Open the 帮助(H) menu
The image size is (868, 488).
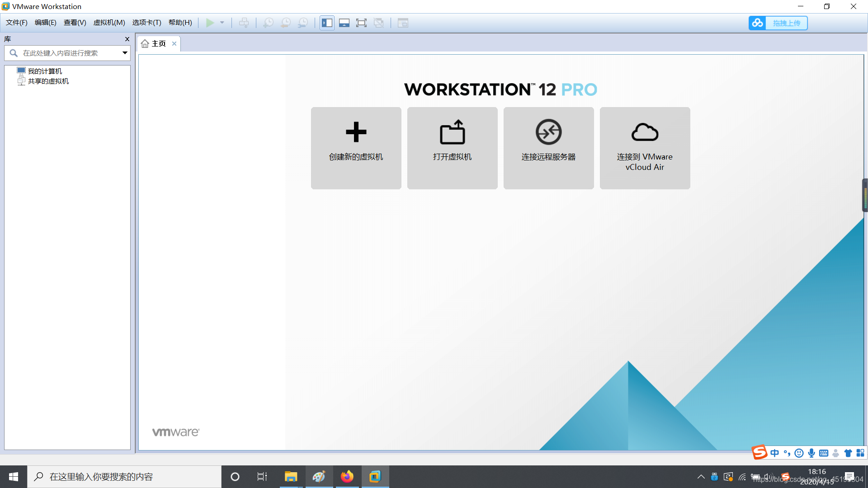coord(180,23)
